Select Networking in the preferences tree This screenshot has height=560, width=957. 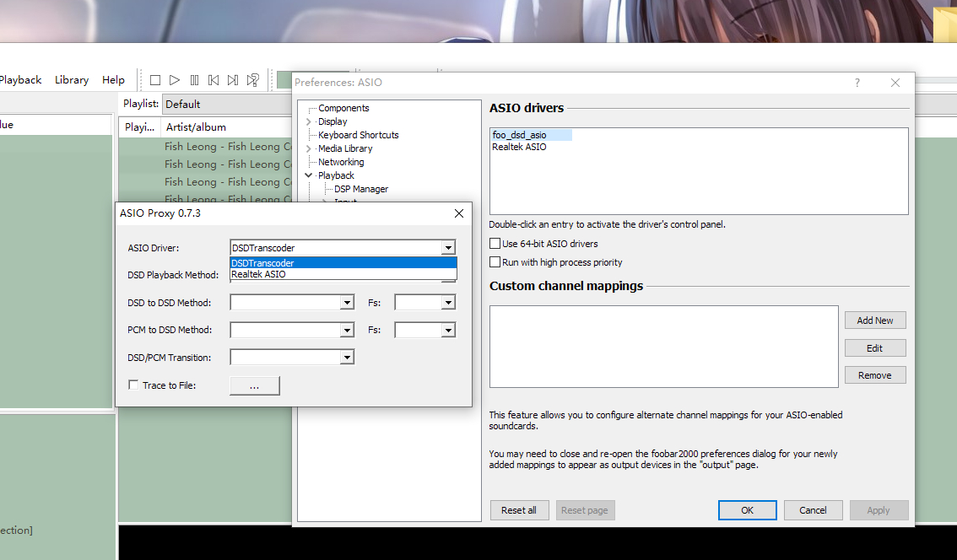pos(341,162)
